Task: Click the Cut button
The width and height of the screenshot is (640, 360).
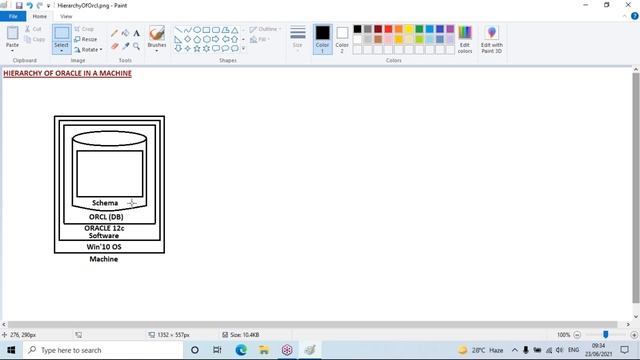Action: 33,29
